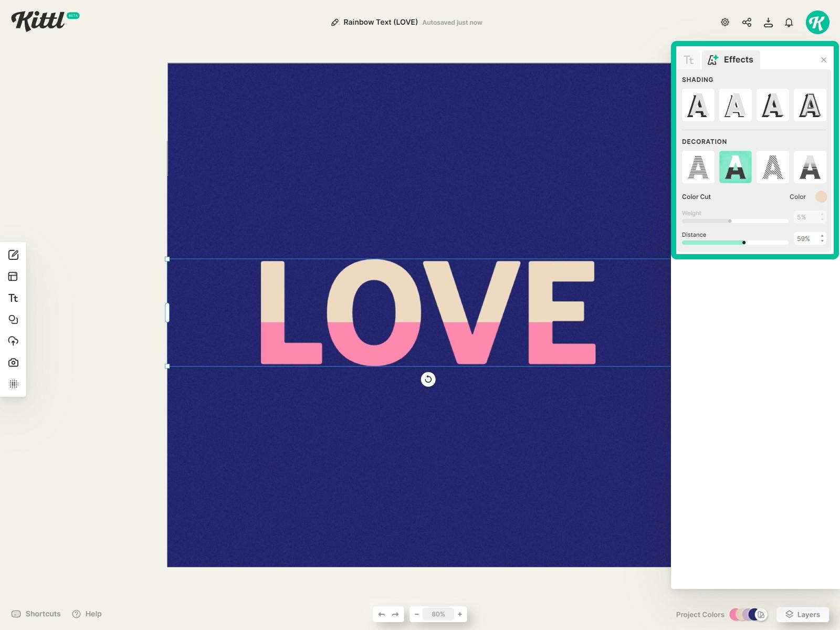
Task: Open the Layers panel
Action: pos(803,614)
